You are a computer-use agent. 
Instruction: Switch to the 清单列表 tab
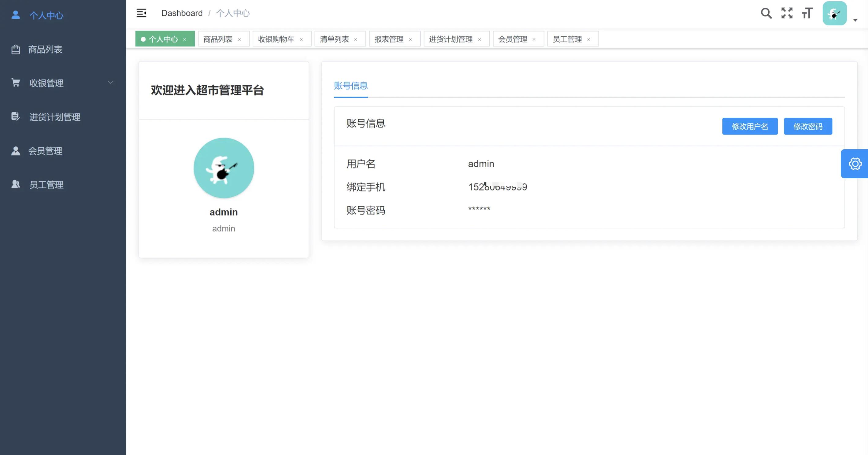point(334,39)
